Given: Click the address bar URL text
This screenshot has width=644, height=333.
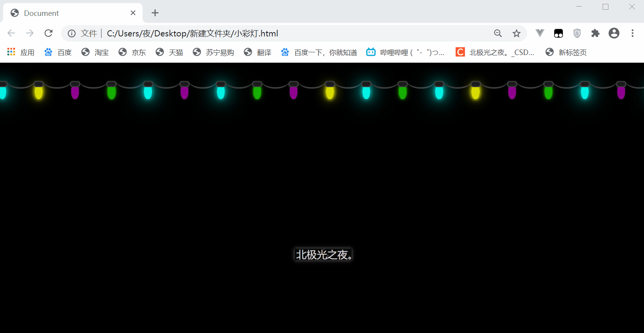Looking at the screenshot, I should click(x=192, y=34).
